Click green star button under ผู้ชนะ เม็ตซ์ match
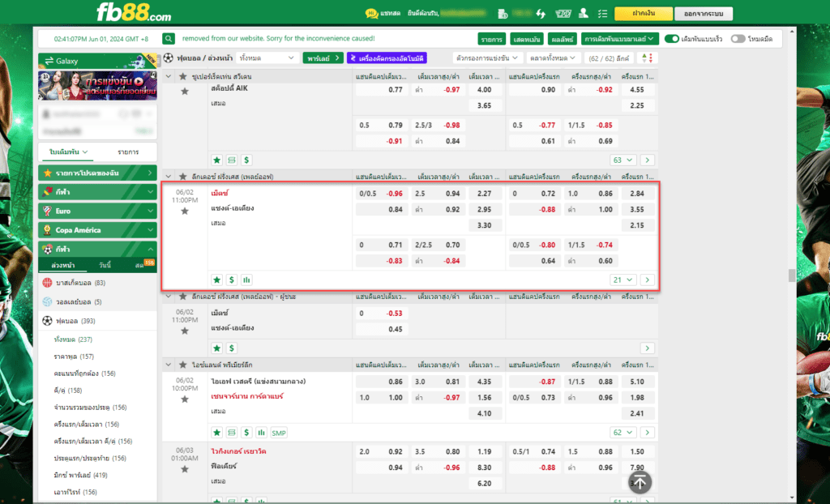 216,348
